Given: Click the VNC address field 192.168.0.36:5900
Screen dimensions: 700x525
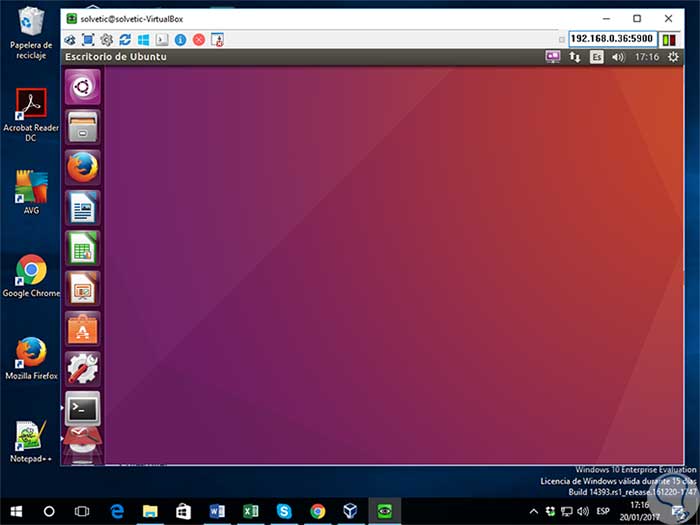Looking at the screenshot, I should click(x=612, y=39).
